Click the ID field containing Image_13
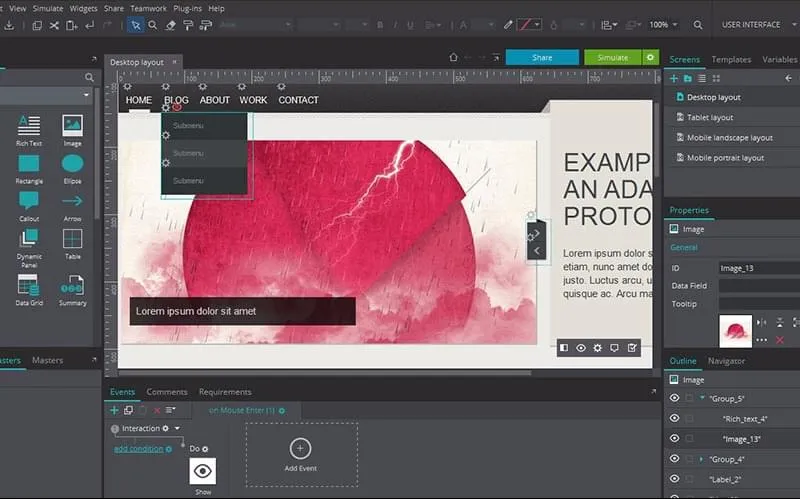 coord(757,268)
